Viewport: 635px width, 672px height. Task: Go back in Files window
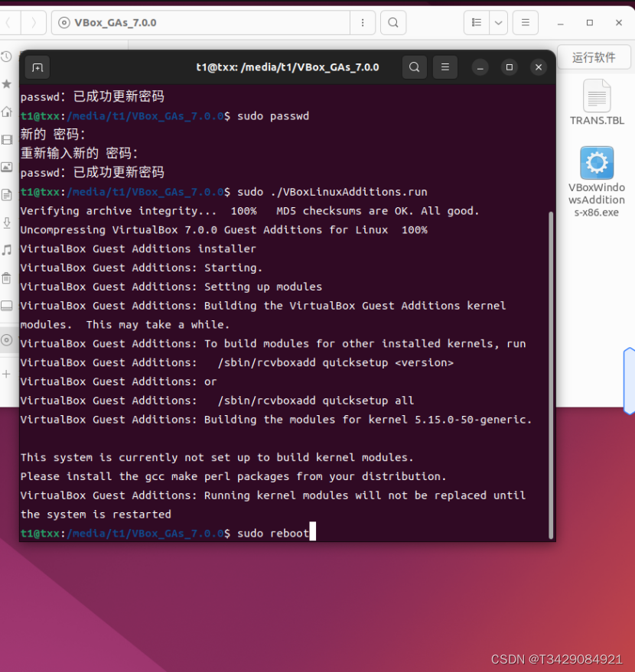pos(8,23)
